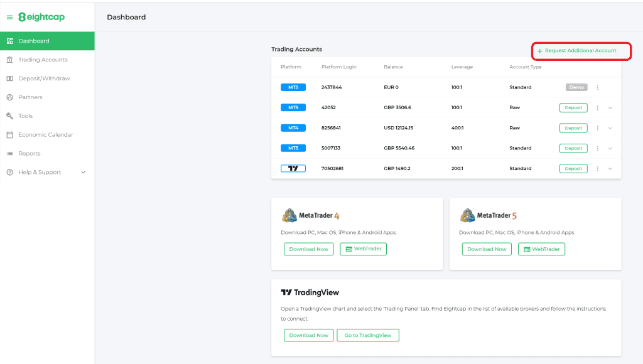Click the Trading Accounts bank icon
This screenshot has height=364, width=643.
(10, 60)
